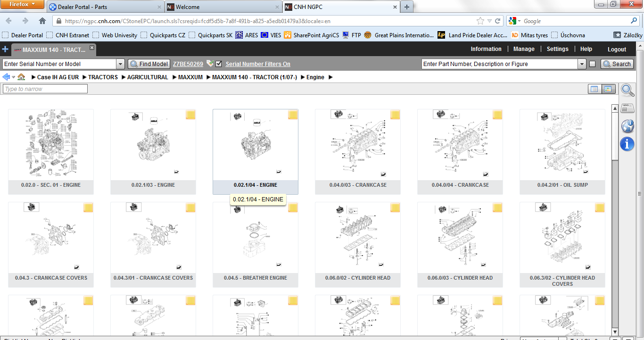644x340 pixels.
Task: Expand the arrow before Case IH AG EUR
Action: (33, 77)
